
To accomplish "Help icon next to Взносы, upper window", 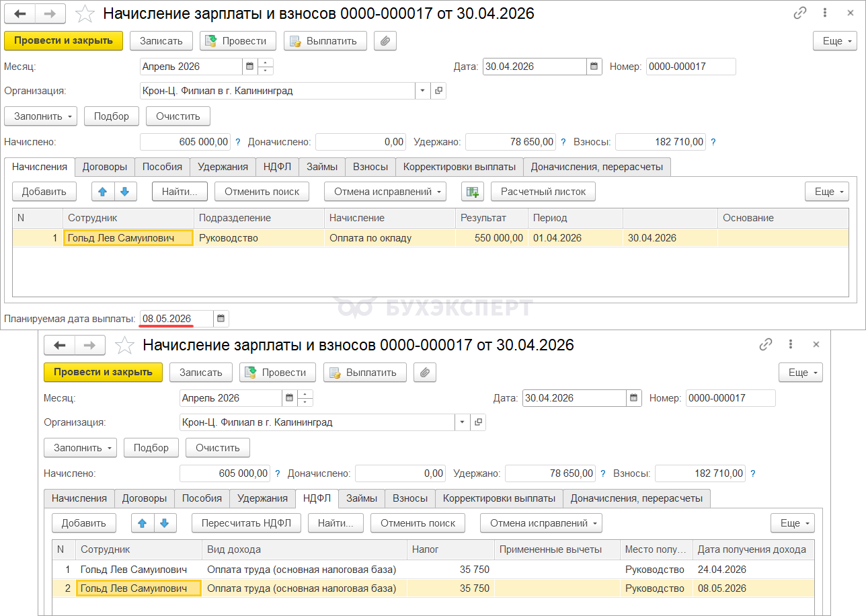I will tap(713, 142).
